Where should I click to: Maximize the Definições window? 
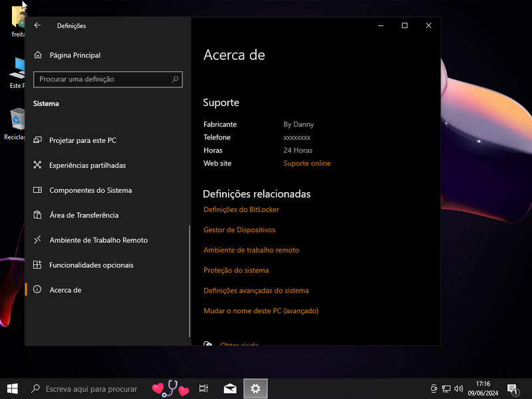(404, 25)
